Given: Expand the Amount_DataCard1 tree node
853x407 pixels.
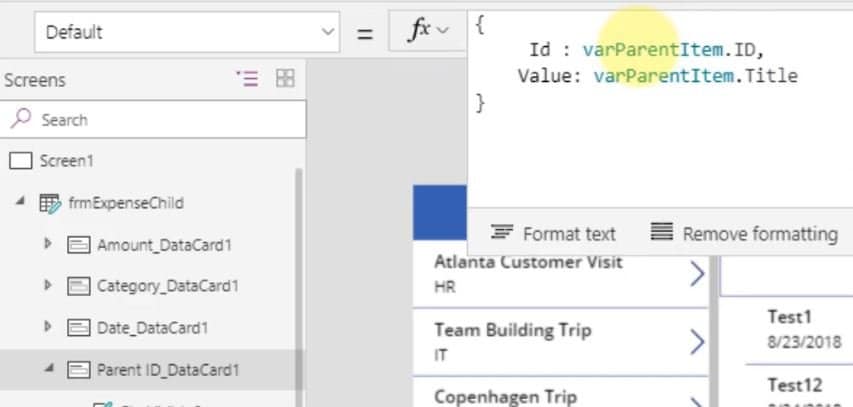Looking at the screenshot, I should pos(48,245).
